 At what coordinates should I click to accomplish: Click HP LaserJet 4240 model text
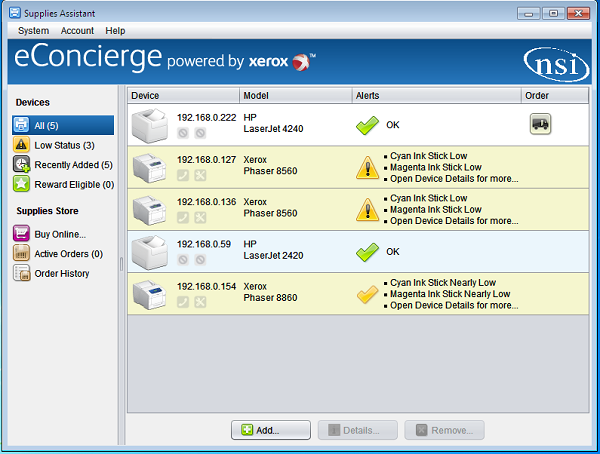click(x=273, y=123)
